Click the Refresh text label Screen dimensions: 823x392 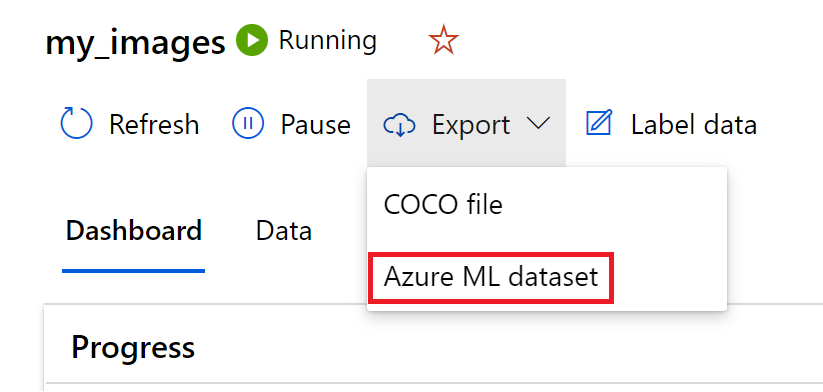tap(154, 125)
